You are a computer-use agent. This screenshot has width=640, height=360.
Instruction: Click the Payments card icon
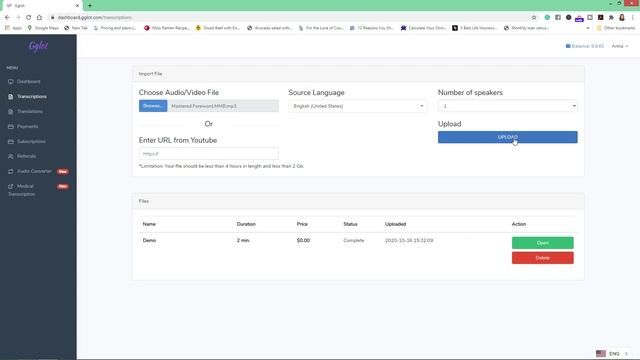pos(11,127)
